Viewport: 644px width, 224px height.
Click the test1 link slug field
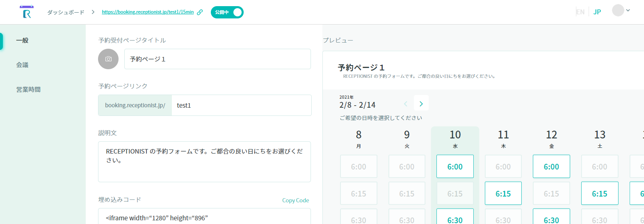(241, 105)
